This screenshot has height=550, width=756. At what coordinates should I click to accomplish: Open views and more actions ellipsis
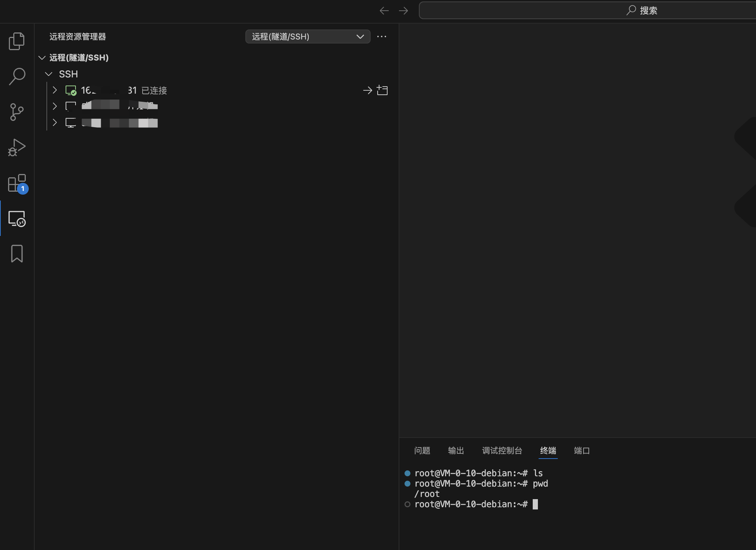[x=382, y=36]
